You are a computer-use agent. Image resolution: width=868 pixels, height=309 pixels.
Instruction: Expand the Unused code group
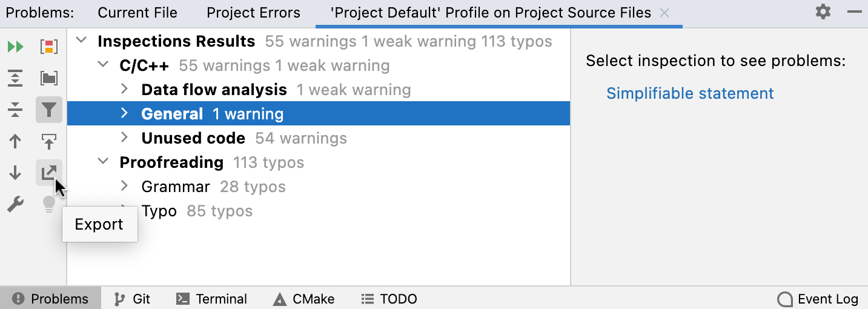tap(125, 138)
